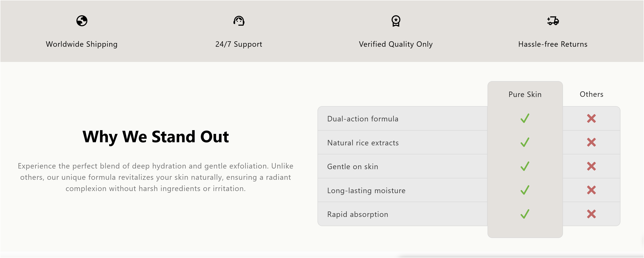Click red cross for Natural rice extracts
Image resolution: width=644 pixels, height=258 pixels.
tap(591, 142)
